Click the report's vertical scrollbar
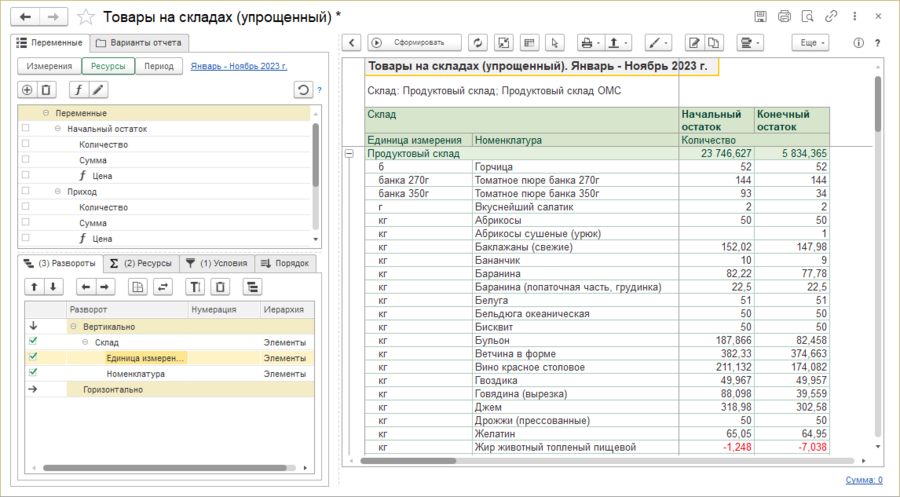This screenshot has width=900, height=497. [x=878, y=104]
